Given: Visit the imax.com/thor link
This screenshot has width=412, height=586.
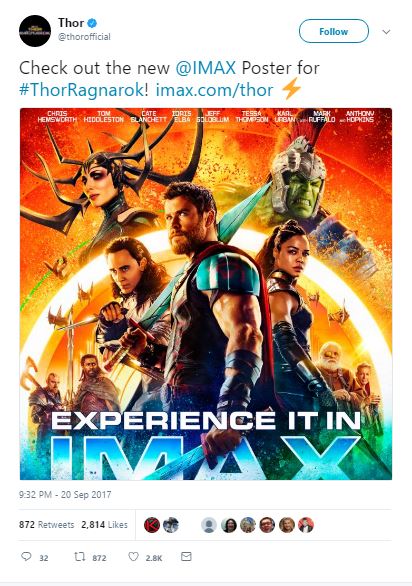Looking at the screenshot, I should pyautogui.click(x=214, y=90).
